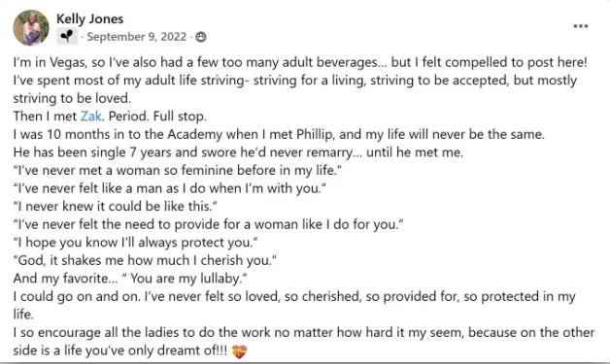Image resolution: width=610 pixels, height=364 pixels.
Task: Follow the tagged Zak link
Action: coord(90,116)
